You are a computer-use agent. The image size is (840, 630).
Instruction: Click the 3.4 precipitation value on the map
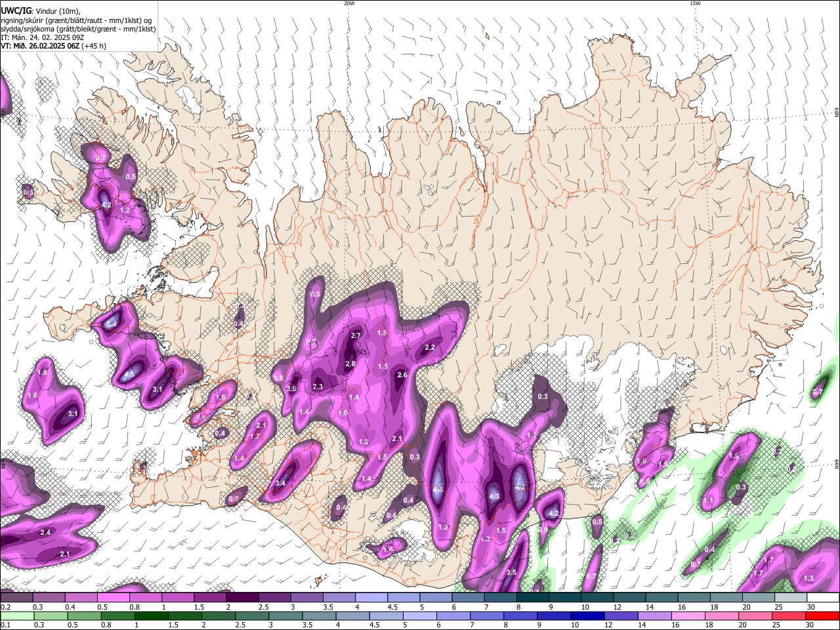280,483
